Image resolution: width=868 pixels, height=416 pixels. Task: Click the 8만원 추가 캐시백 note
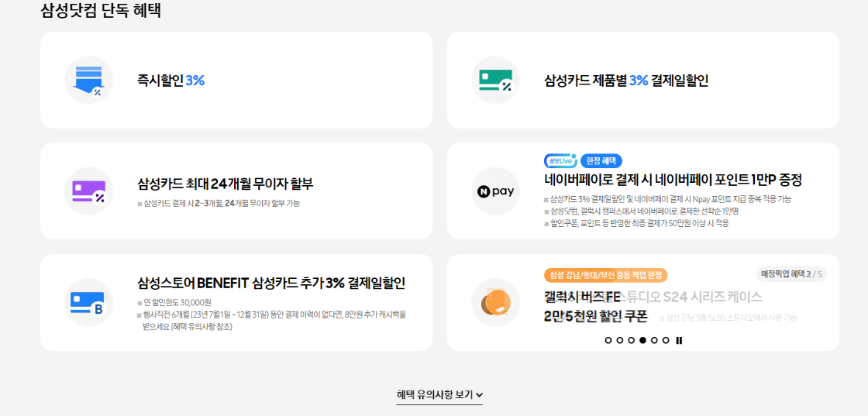tap(271, 320)
